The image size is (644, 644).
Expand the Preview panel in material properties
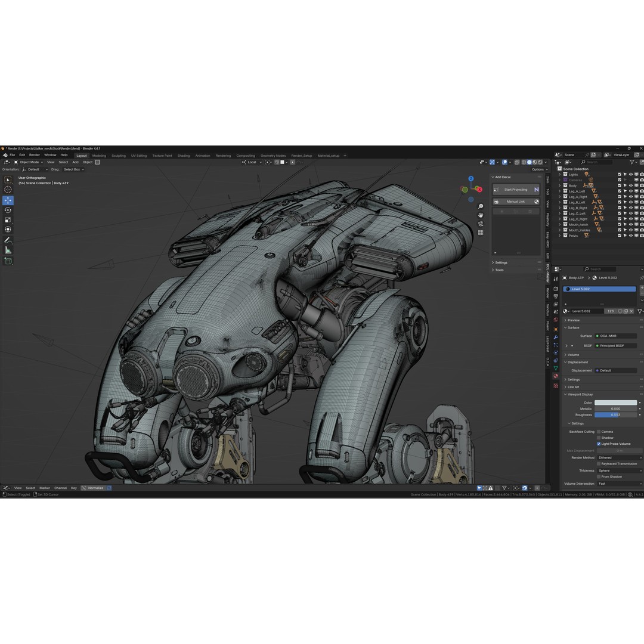pyautogui.click(x=574, y=320)
